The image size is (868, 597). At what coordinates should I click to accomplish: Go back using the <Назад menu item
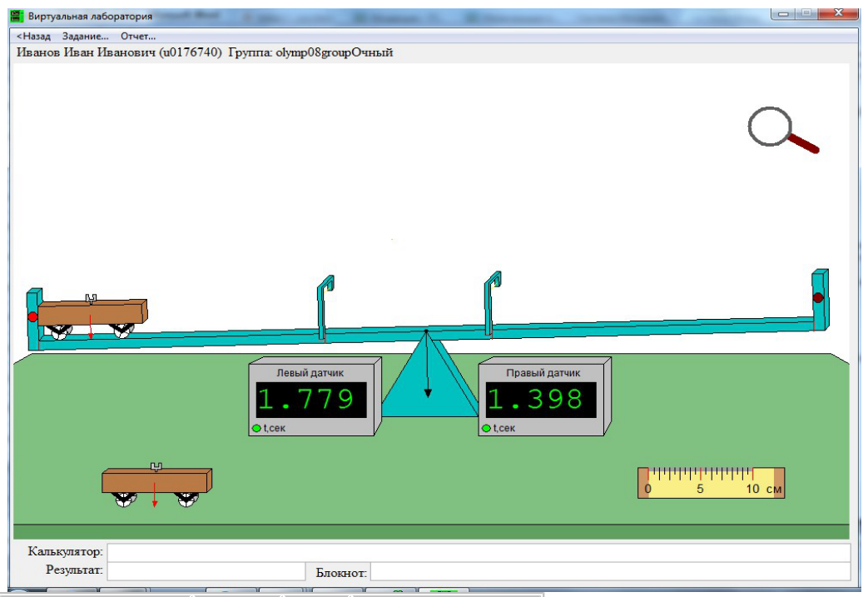(x=33, y=37)
